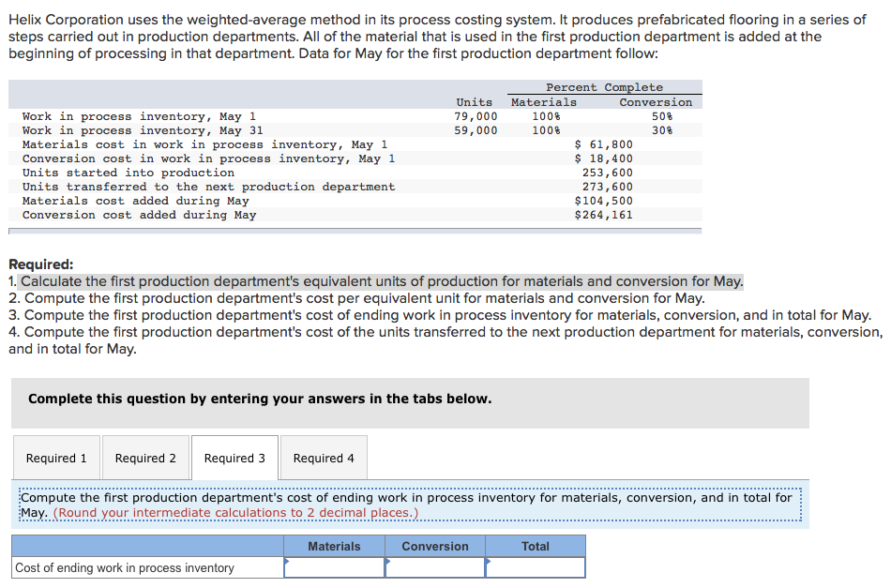Click the 'Required:' heading
This screenshot has width=891, height=588.
(41, 264)
